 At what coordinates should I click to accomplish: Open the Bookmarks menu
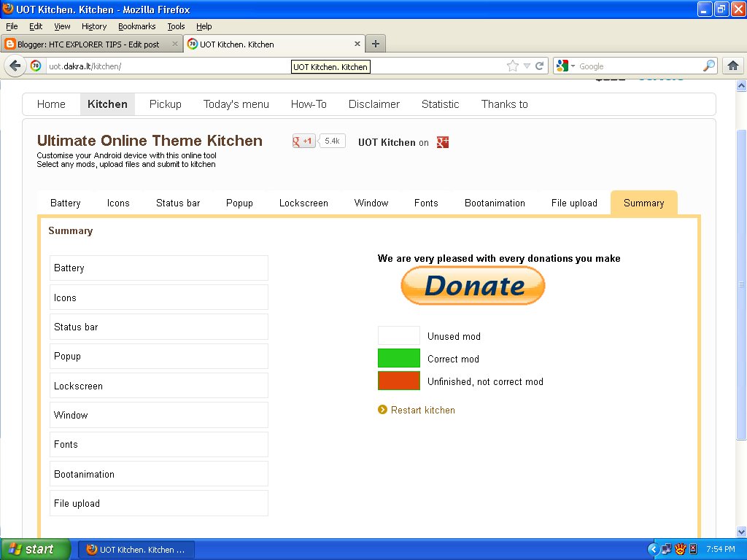tap(136, 26)
